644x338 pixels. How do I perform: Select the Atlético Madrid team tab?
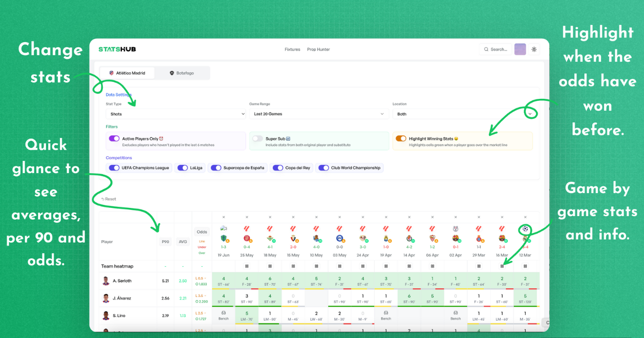click(127, 73)
